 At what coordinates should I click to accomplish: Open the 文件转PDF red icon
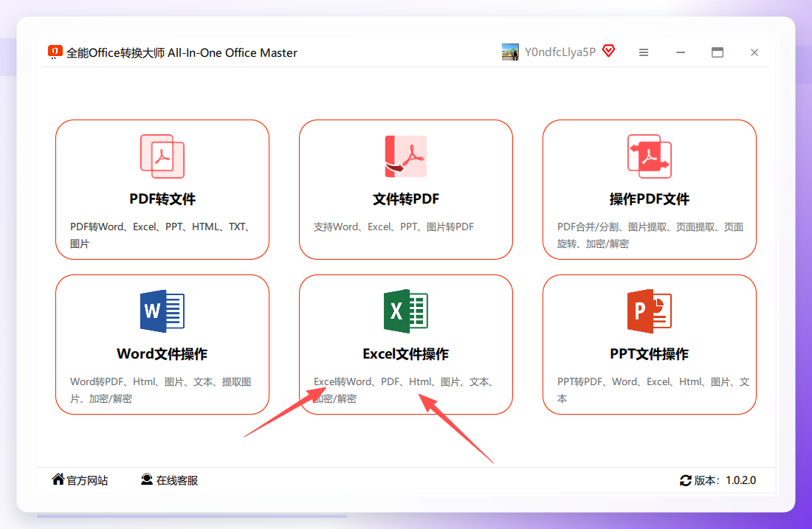coord(405,156)
